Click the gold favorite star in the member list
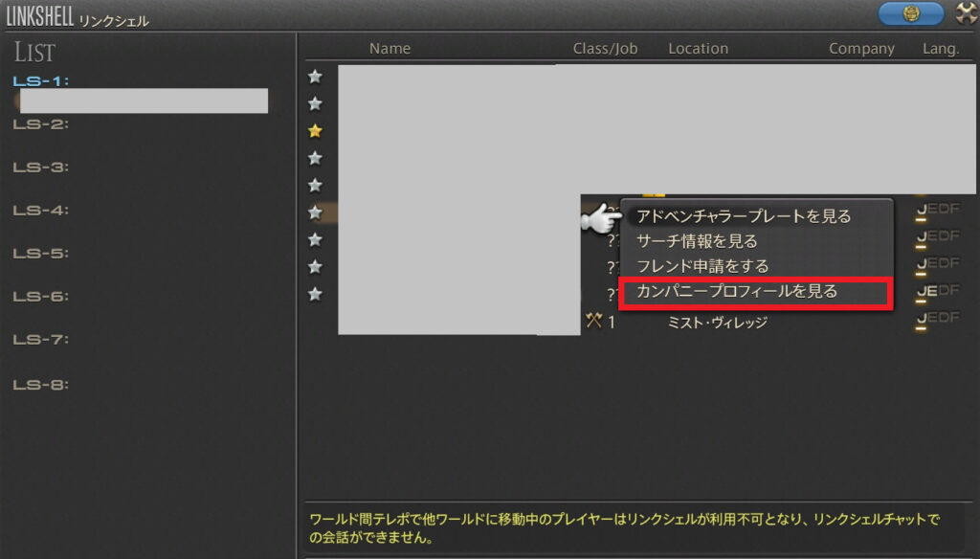Viewport: 980px width, 559px height. (x=315, y=131)
